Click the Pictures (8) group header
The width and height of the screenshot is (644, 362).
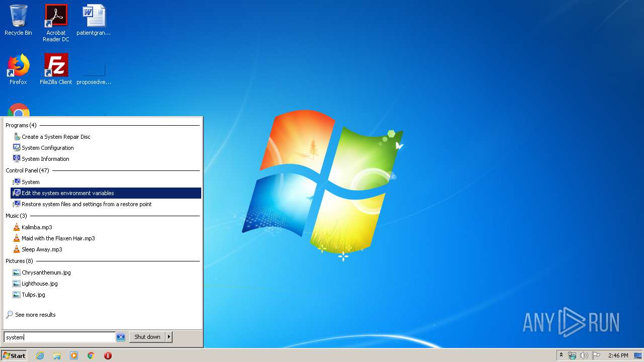click(x=19, y=261)
